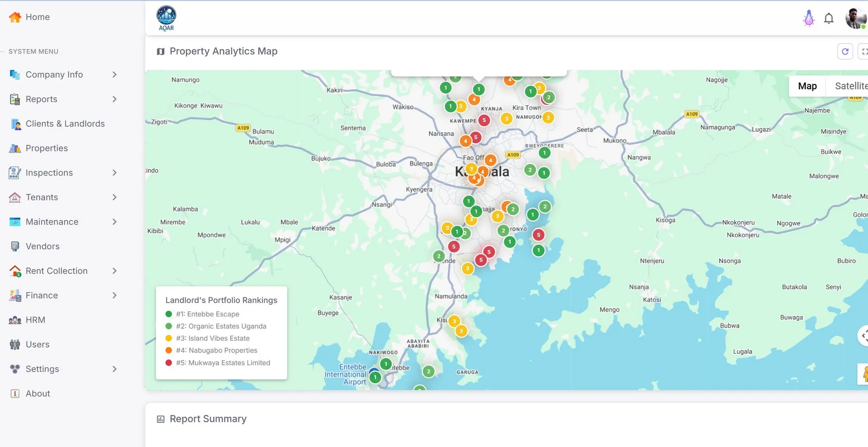
Task: Open the AQAR logo in header
Action: (x=166, y=18)
